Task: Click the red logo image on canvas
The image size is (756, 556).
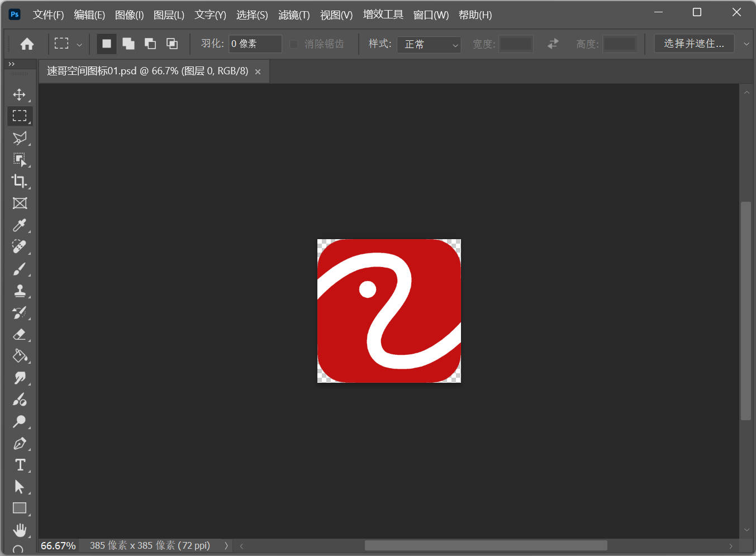Action: 389,311
